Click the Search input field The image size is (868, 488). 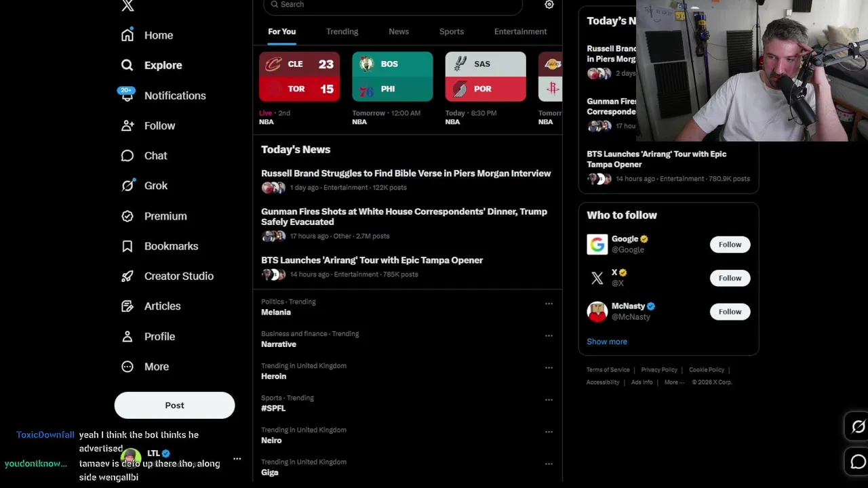(393, 5)
